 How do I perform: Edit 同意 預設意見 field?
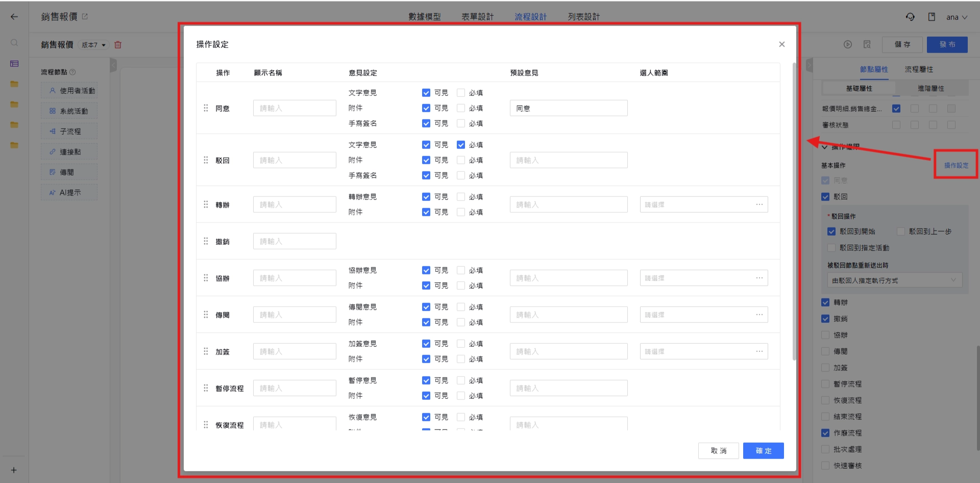coord(569,108)
